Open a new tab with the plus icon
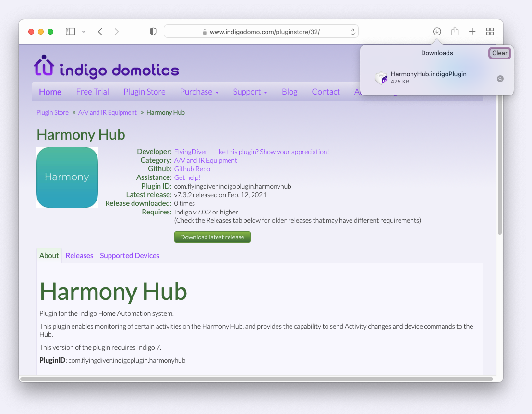 click(x=472, y=32)
